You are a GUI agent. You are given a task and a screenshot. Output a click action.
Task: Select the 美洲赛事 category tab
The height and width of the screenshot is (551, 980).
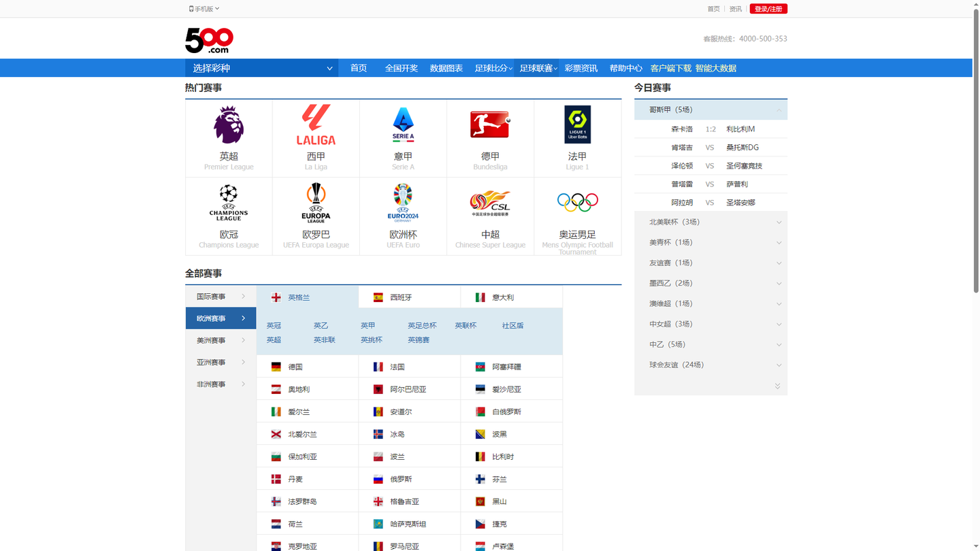(x=220, y=340)
